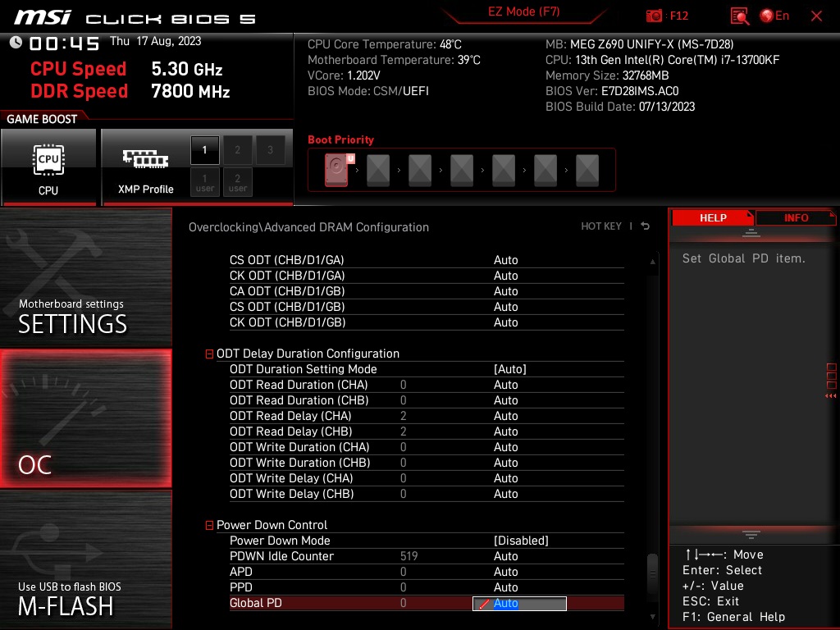Select the CK ODT (CHB/D1/GA) row
840x630 pixels.
427,276
